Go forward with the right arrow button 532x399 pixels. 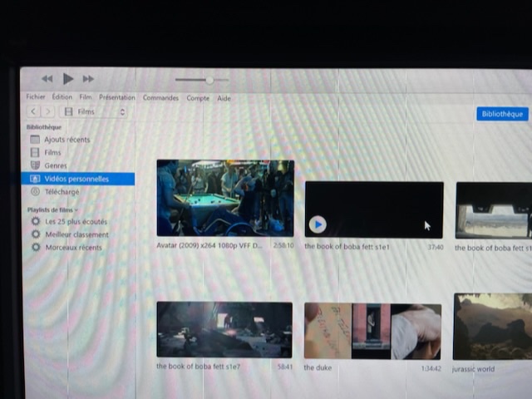coord(48,111)
